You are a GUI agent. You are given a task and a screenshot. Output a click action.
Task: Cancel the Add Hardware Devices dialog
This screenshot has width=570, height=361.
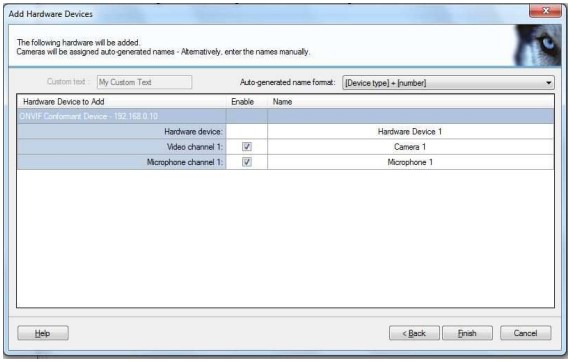click(525, 333)
